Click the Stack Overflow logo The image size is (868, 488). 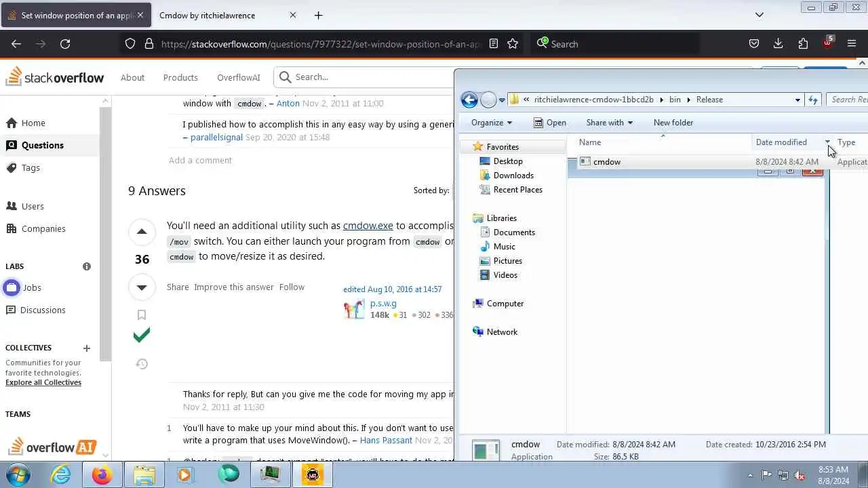pyautogui.click(x=55, y=77)
